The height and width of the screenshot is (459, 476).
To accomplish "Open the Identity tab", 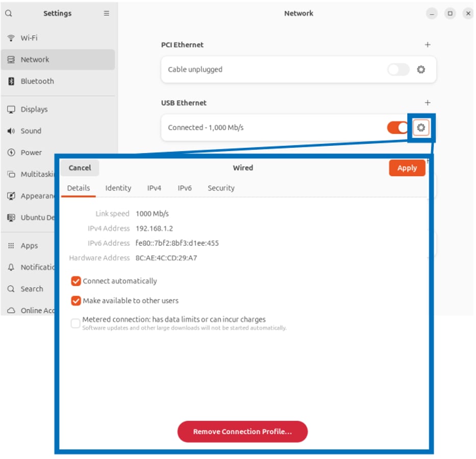I will (x=118, y=188).
